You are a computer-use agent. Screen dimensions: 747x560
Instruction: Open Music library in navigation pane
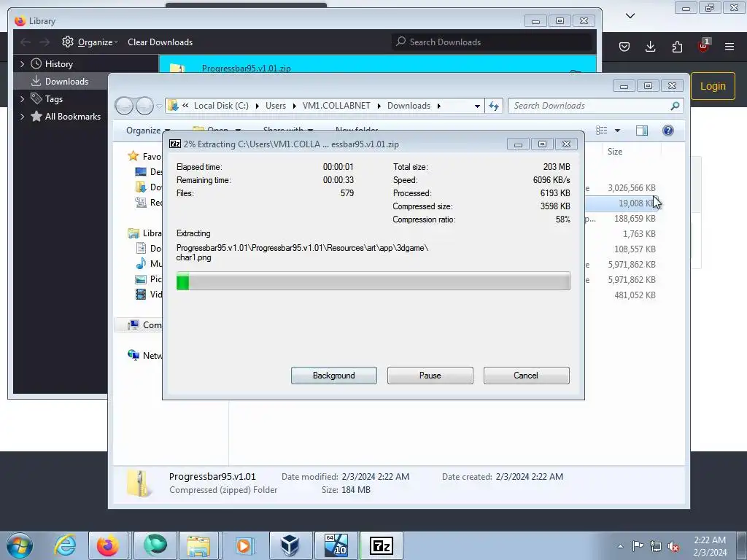[x=149, y=264]
